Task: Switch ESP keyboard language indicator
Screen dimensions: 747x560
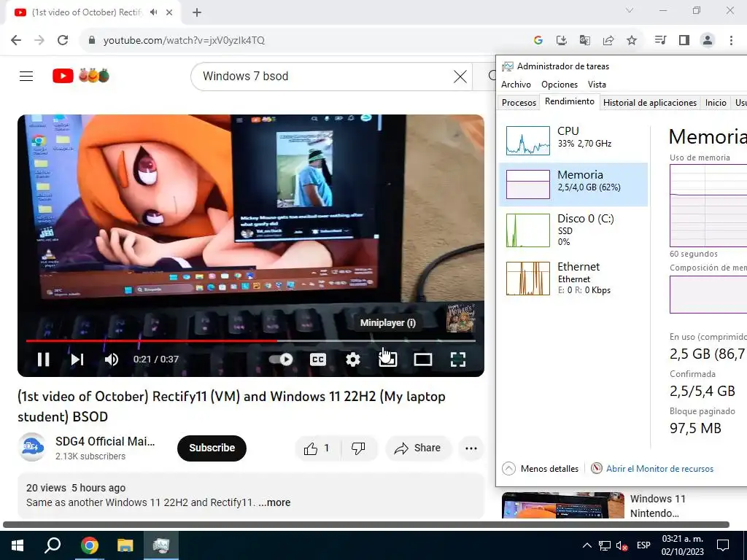Action: (x=643, y=545)
